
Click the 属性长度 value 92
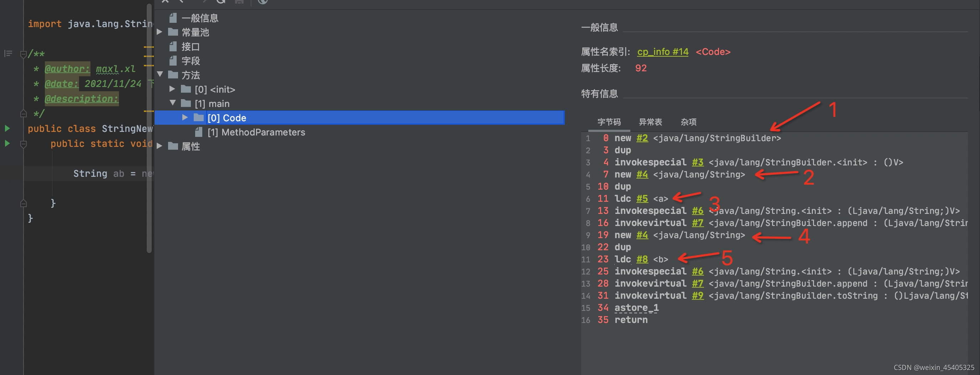[x=641, y=68]
